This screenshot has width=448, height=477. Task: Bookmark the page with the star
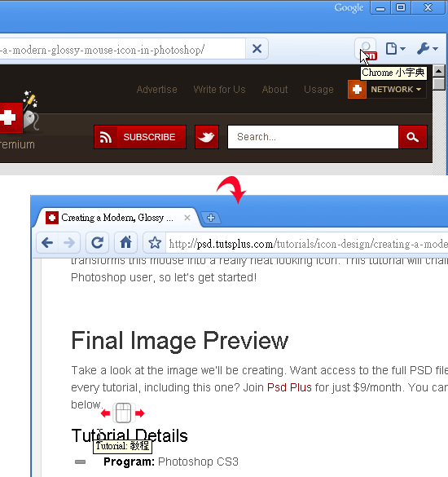pos(155,243)
